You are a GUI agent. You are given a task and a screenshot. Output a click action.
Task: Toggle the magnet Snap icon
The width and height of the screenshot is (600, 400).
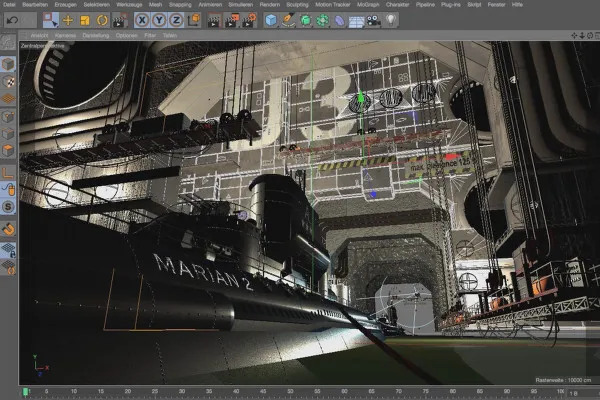coord(8,229)
